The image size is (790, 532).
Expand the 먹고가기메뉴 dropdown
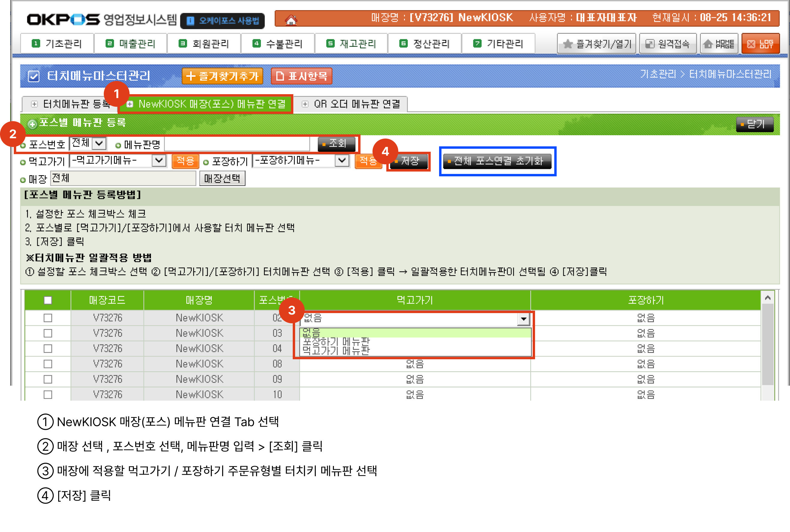coord(159,160)
